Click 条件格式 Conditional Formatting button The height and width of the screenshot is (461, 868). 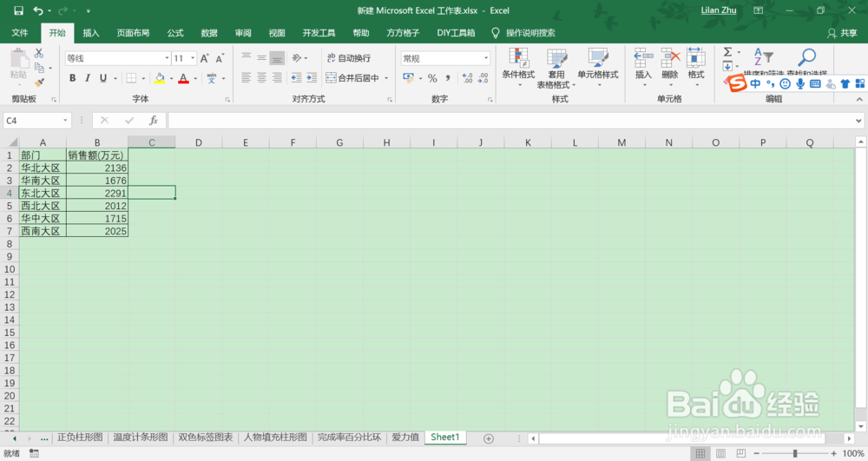point(518,68)
